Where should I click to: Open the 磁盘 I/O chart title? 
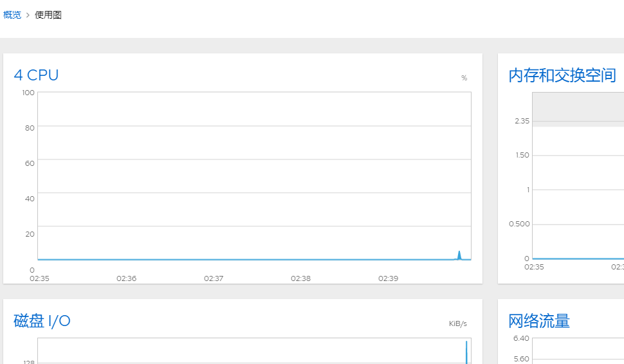pyautogui.click(x=42, y=321)
